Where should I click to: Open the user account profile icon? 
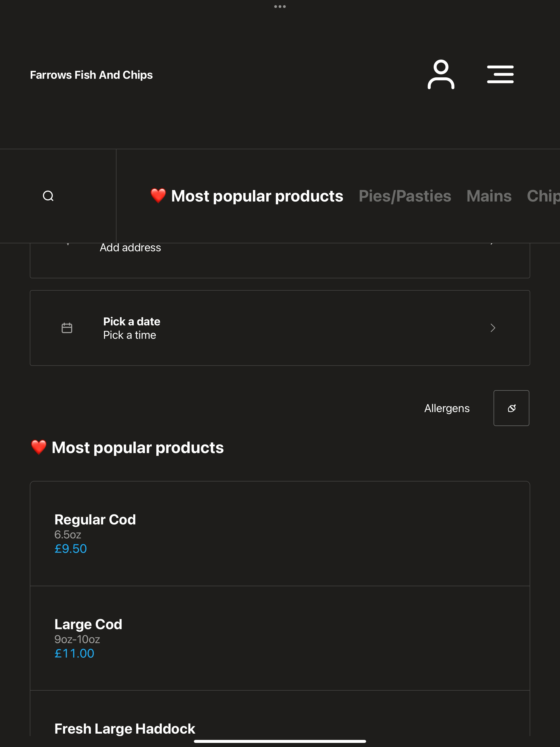point(441,74)
